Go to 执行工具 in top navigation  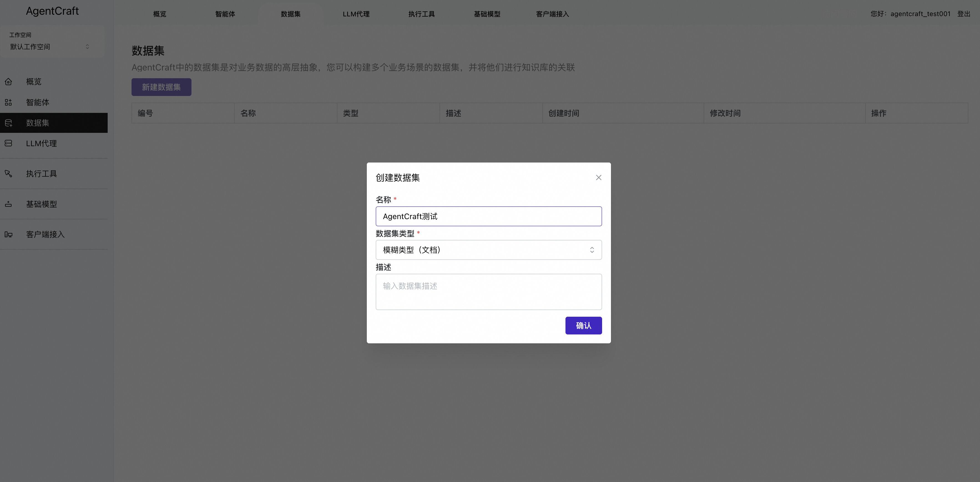click(421, 14)
